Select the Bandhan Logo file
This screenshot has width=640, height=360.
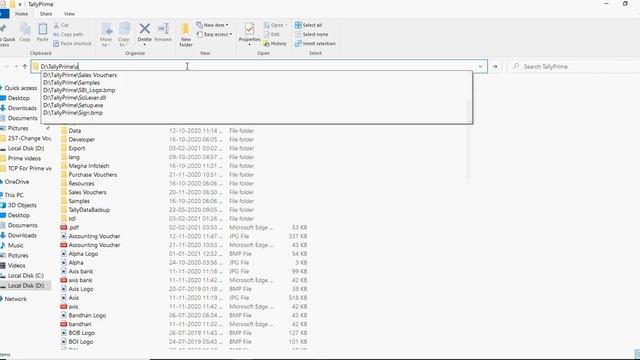coord(87,316)
